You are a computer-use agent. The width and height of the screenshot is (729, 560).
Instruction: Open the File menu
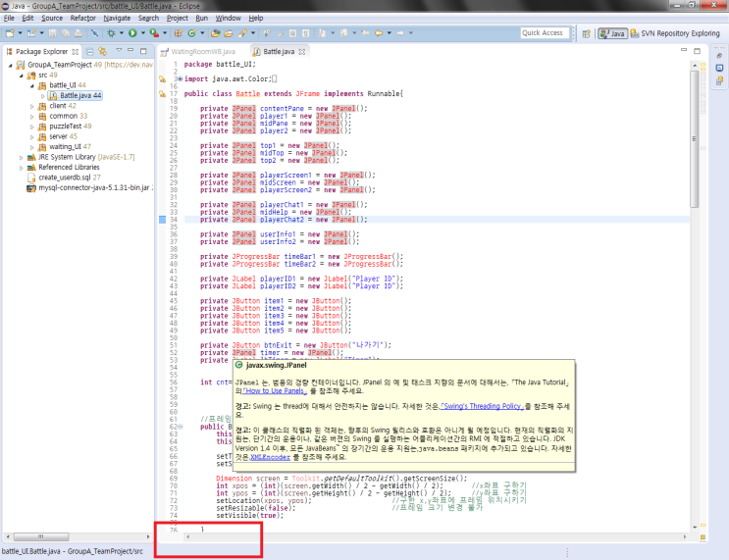[x=9, y=18]
